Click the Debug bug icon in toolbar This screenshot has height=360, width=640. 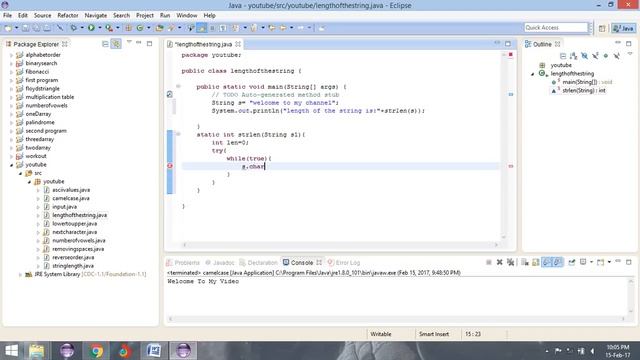(73, 28)
